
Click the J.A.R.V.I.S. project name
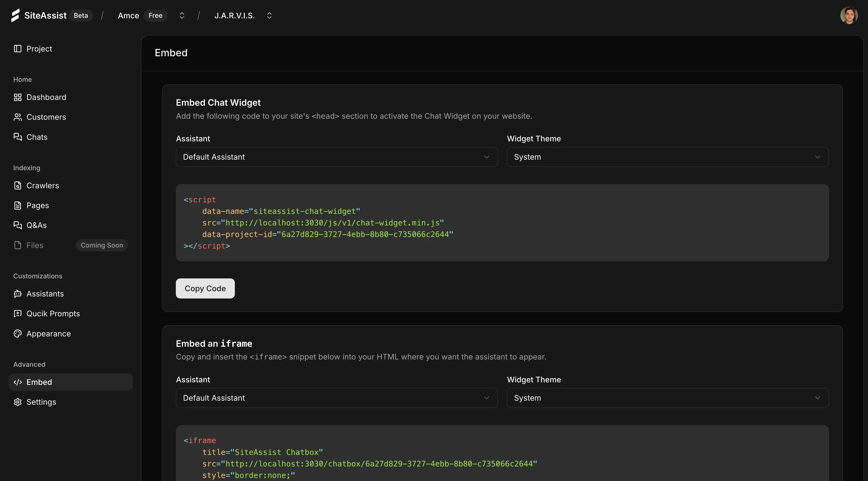(235, 16)
